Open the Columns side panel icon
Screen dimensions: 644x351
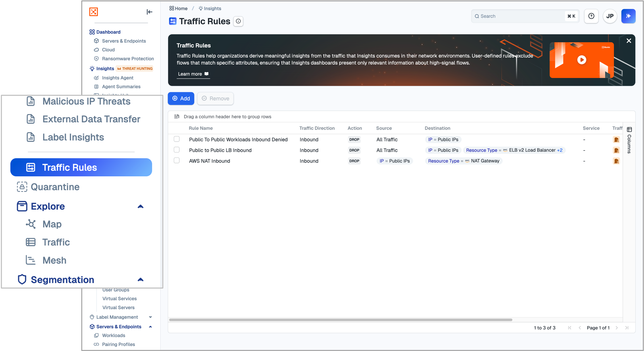(629, 130)
